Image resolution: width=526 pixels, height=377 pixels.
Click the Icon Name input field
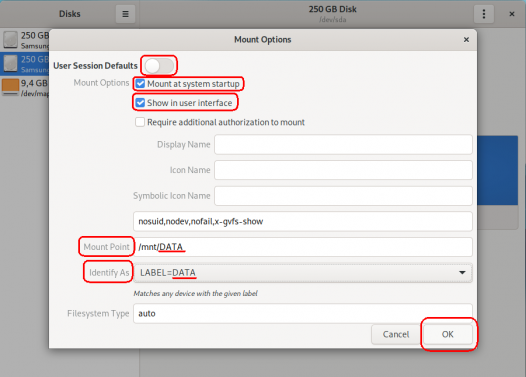(343, 170)
